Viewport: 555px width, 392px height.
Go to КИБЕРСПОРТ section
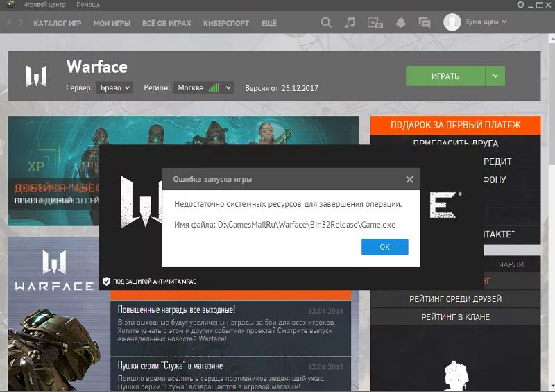pyautogui.click(x=226, y=23)
